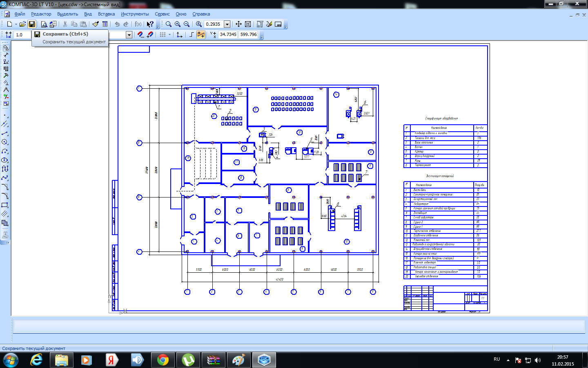Select the Circle tool in left toolbar

pyautogui.click(x=5, y=142)
